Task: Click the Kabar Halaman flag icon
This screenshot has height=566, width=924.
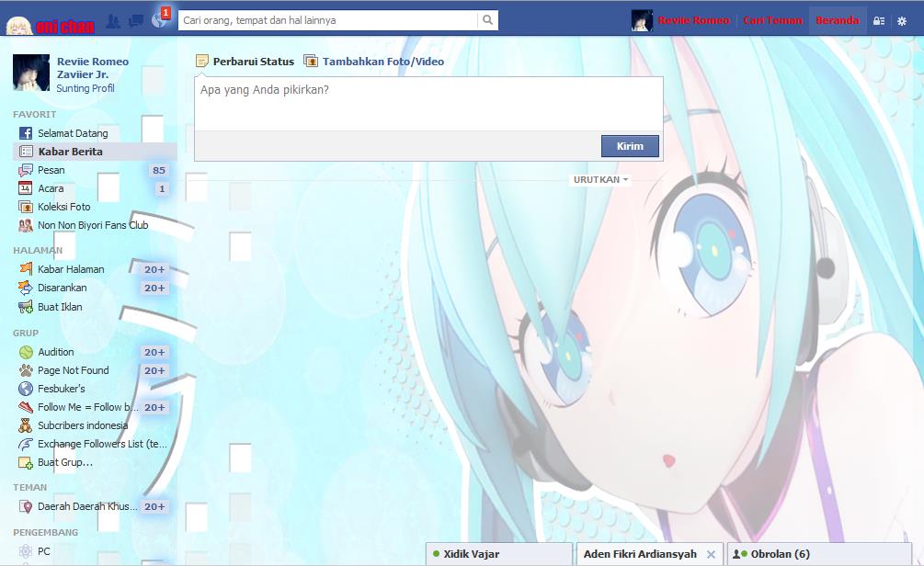Action: [x=26, y=269]
